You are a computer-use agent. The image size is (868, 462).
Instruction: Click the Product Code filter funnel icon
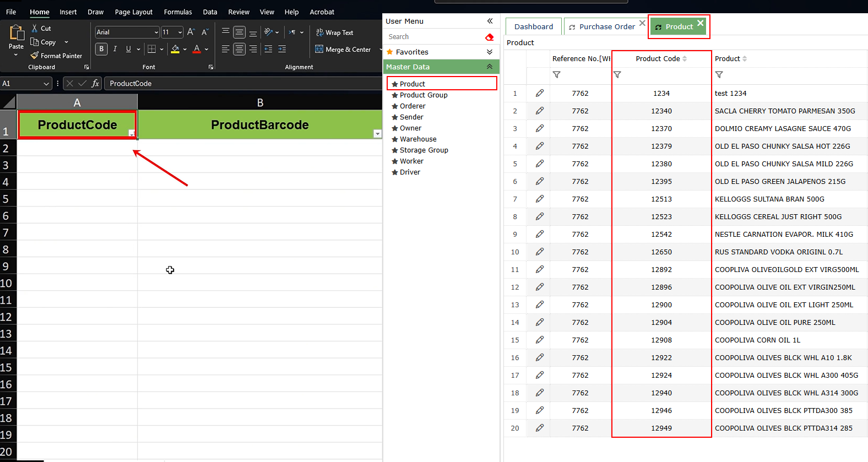617,75
